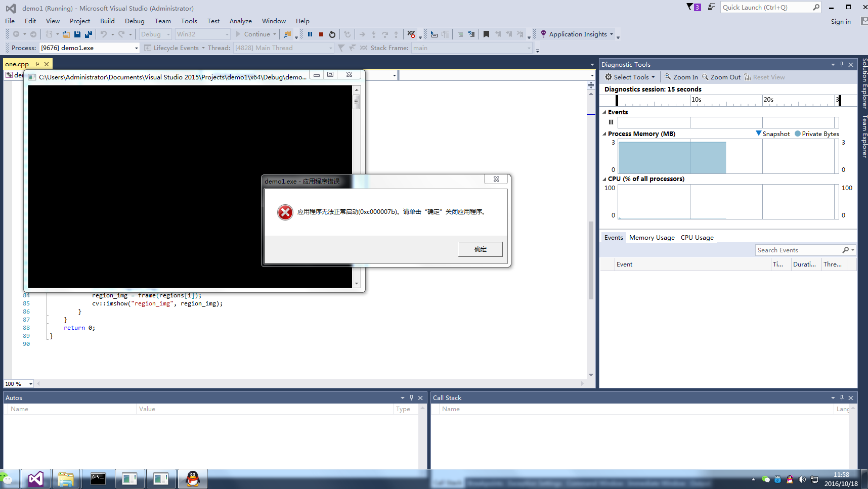
Task: Zoom In on the diagnostics timeline
Action: tap(681, 77)
